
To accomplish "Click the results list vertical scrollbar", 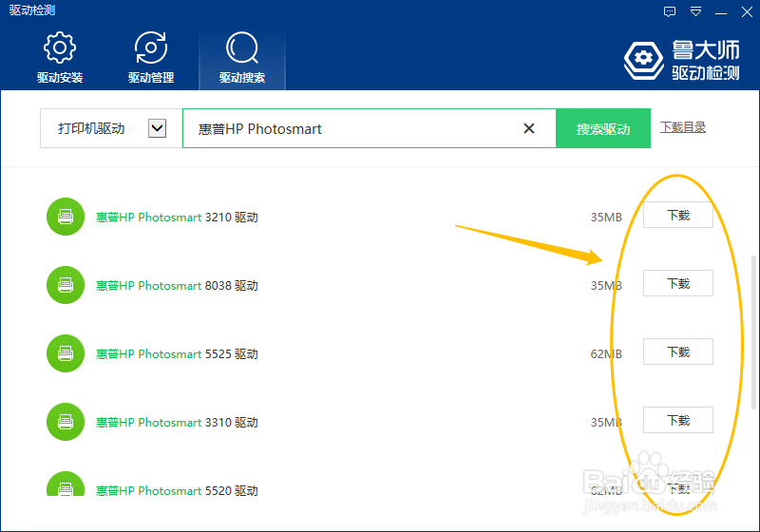I will 753,332.
